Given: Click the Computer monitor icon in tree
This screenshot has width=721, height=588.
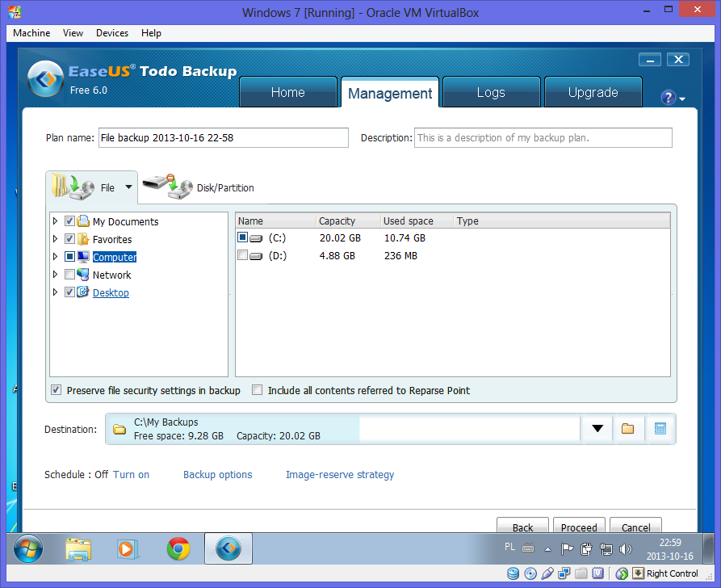Looking at the screenshot, I should tap(83, 256).
